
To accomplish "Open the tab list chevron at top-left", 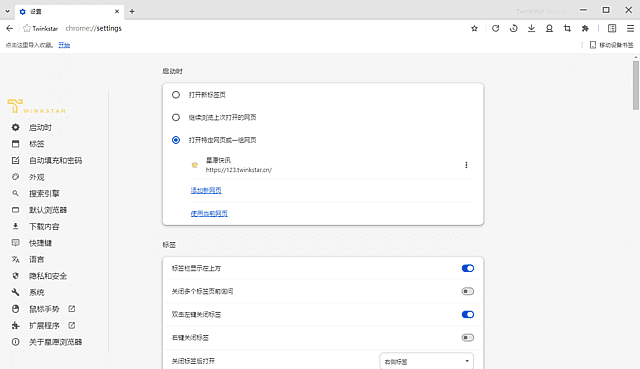I will click(x=7, y=11).
